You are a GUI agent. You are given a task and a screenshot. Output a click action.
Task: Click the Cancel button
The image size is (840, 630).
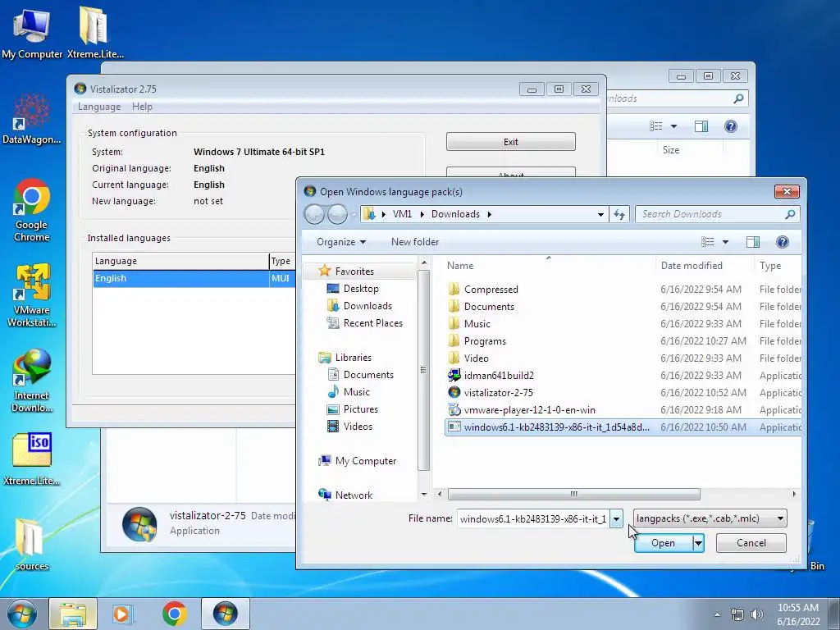coord(751,543)
